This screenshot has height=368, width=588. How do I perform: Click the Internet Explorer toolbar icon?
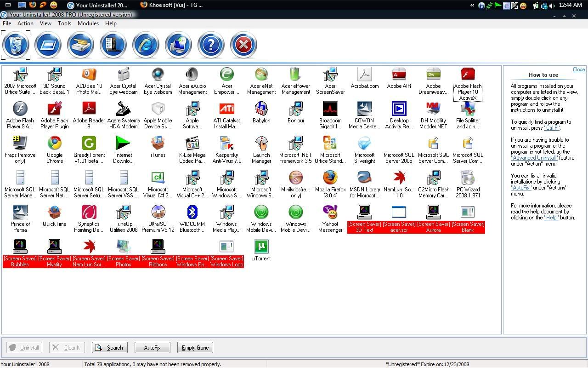(146, 45)
